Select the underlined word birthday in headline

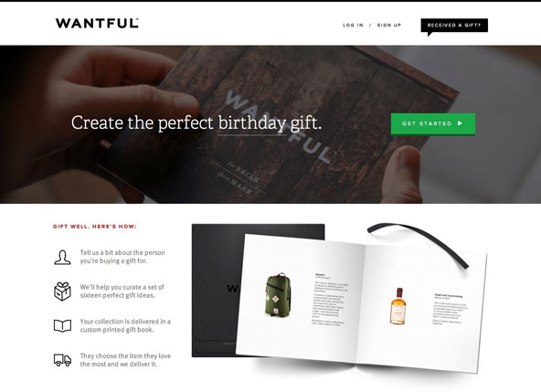252,123
